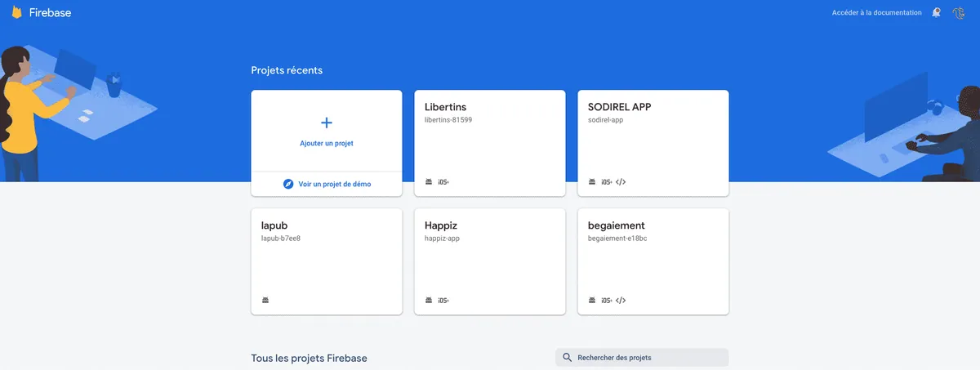Focus the Rechercher des projets field
Image resolution: width=980 pixels, height=370 pixels.
click(642, 358)
